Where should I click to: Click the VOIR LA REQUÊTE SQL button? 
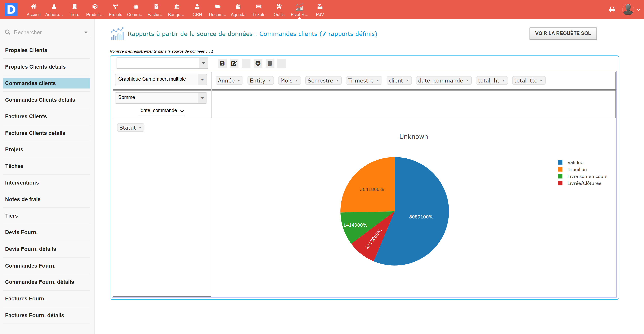tap(563, 33)
